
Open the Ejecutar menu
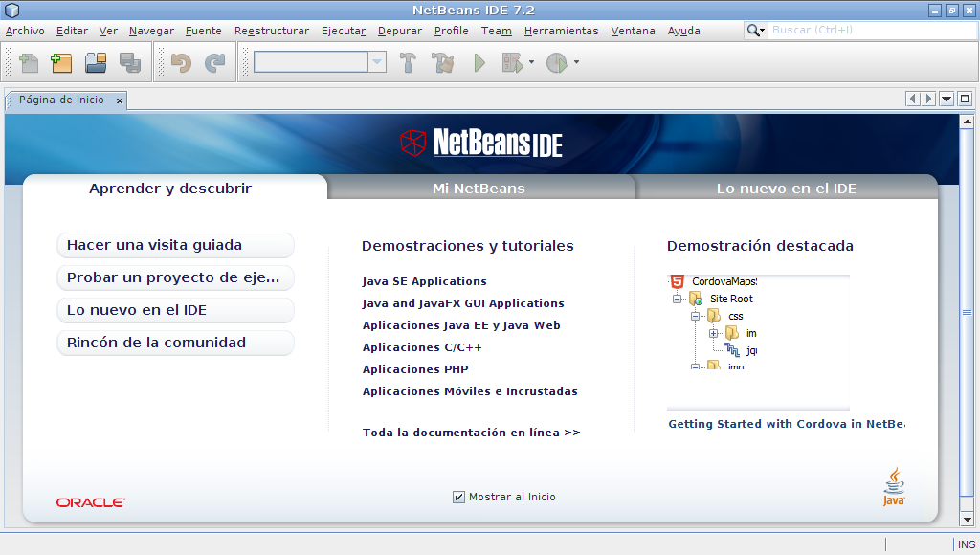pyautogui.click(x=344, y=31)
